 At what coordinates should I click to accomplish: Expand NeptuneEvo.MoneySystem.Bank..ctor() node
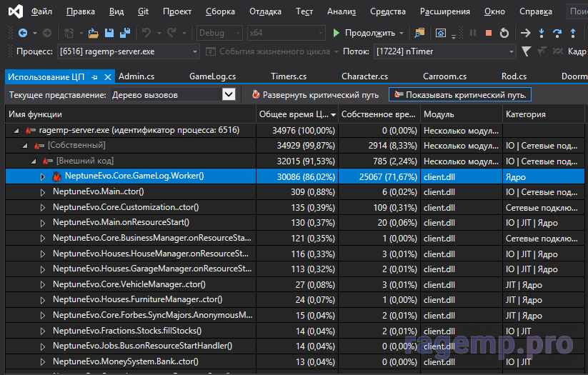[43, 362]
